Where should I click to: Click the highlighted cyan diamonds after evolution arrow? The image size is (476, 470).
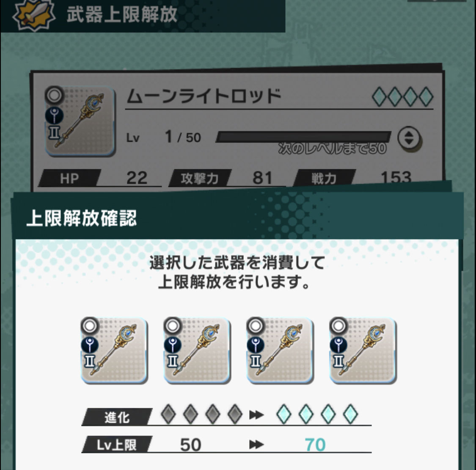click(x=317, y=414)
